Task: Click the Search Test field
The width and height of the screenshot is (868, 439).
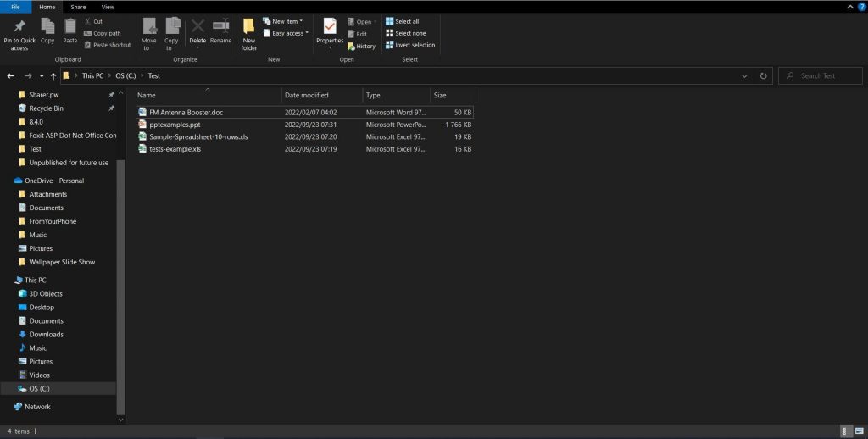Action: 821,75
